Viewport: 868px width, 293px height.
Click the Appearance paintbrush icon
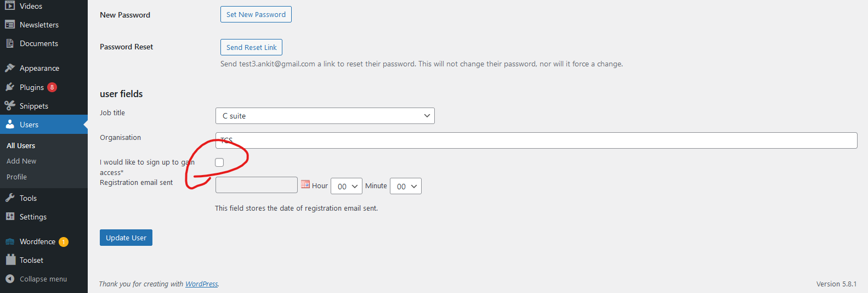coord(10,68)
